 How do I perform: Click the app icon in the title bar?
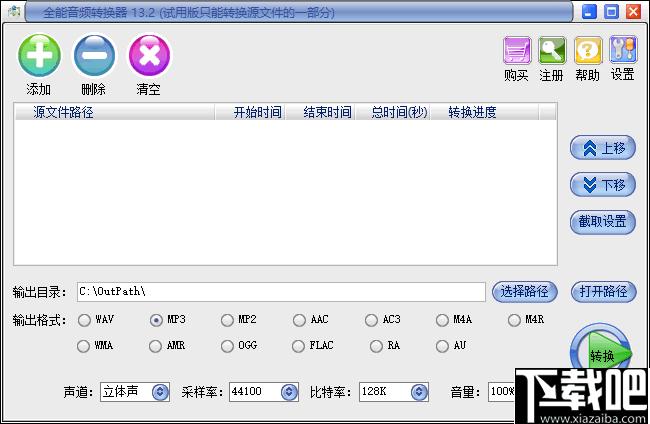pyautogui.click(x=14, y=11)
